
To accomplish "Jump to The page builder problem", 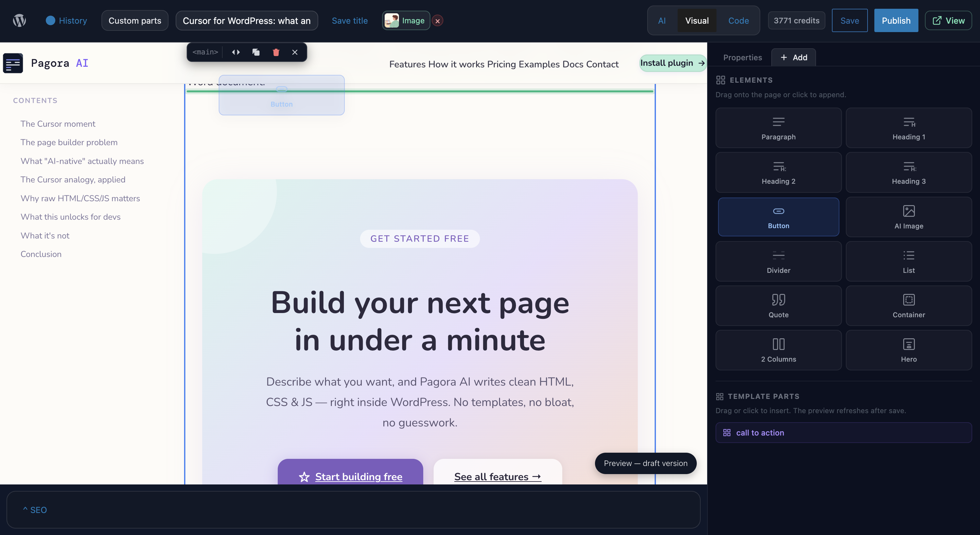I will coord(69,142).
